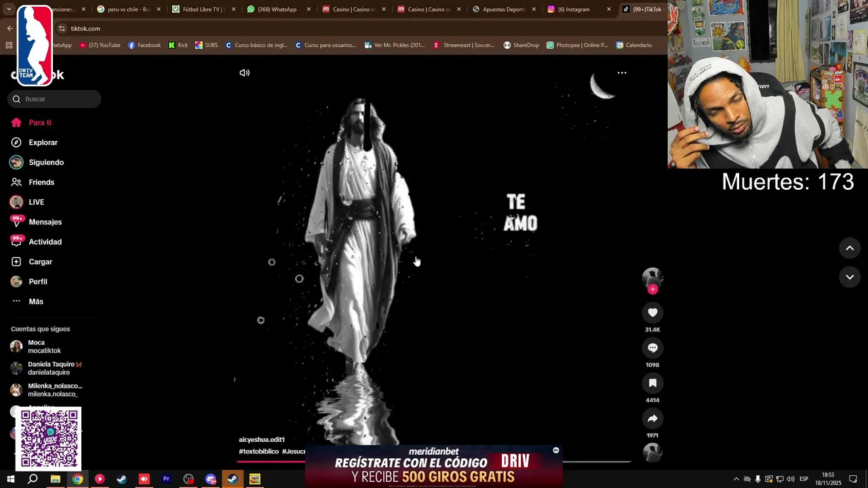
Task: Click the video progress bar
Action: click(434, 462)
